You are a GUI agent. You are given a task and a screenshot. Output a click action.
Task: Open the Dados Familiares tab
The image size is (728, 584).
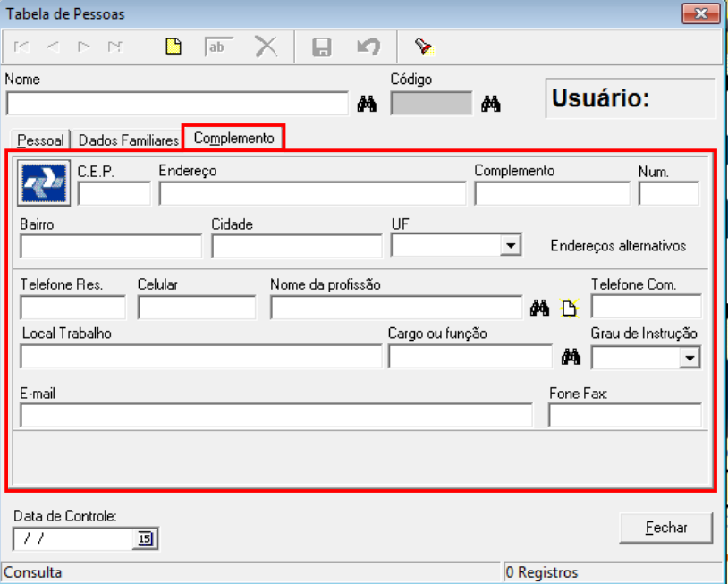pyautogui.click(x=128, y=140)
